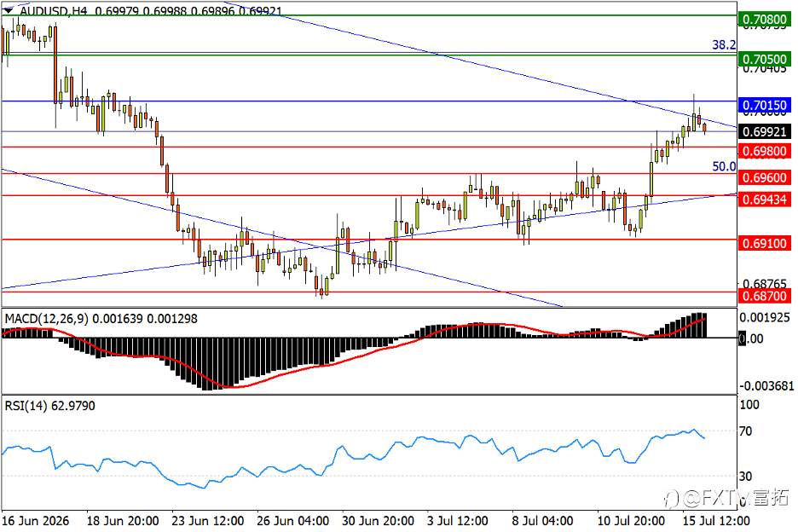Click the red 0.68700 support label

[x=765, y=296]
